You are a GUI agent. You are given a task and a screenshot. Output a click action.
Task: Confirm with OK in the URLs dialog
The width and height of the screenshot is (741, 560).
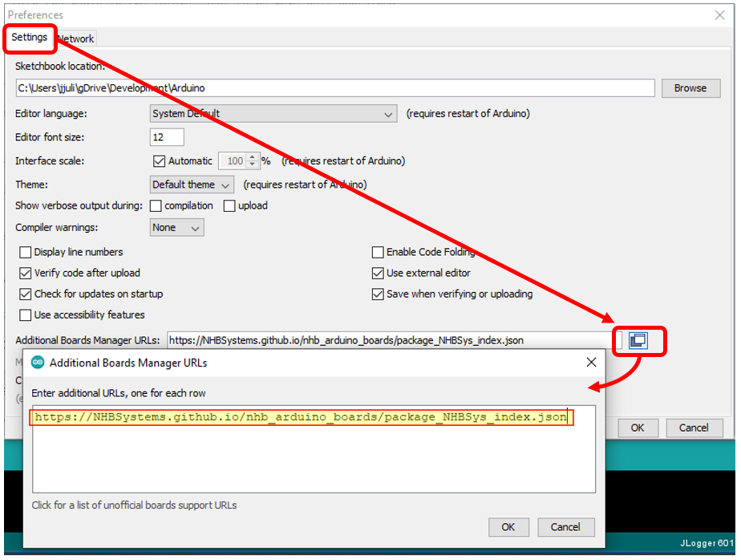(508, 527)
